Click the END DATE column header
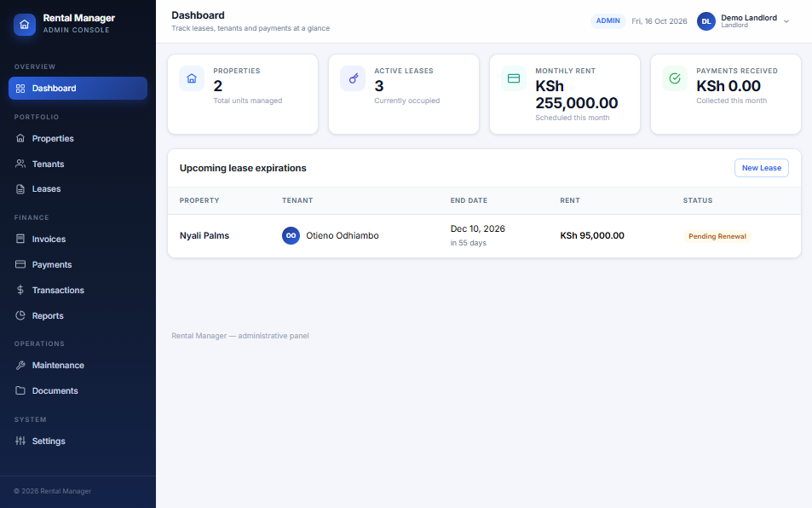This screenshot has height=508, width=812. (x=469, y=200)
